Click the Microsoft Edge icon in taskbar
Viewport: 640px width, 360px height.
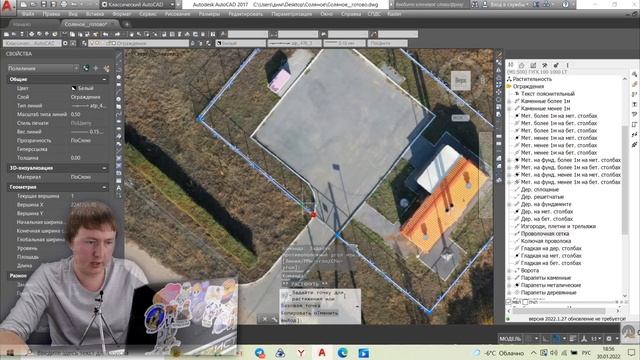342,353
